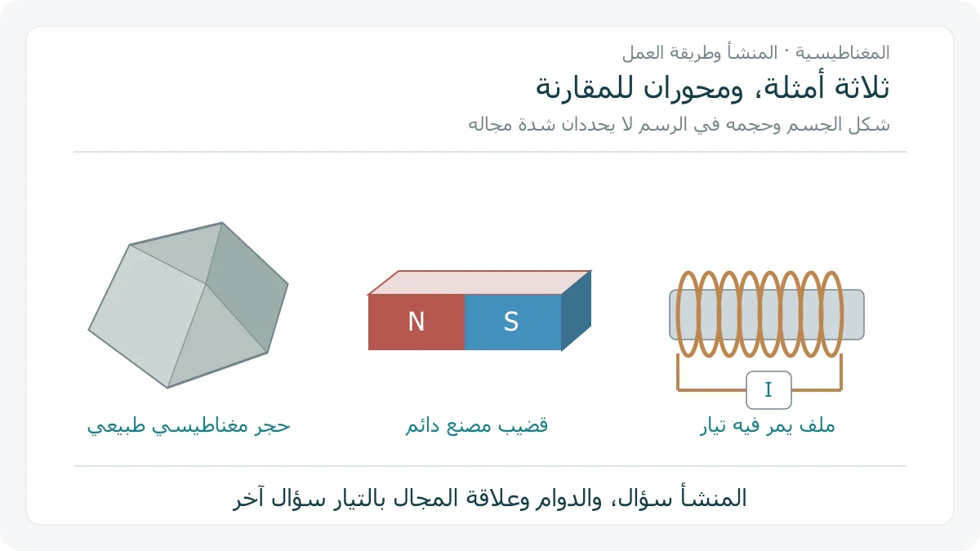This screenshot has width=980, height=551.
Task: Click the subtitle about شكل الجسم وحجمه
Action: coord(679,125)
